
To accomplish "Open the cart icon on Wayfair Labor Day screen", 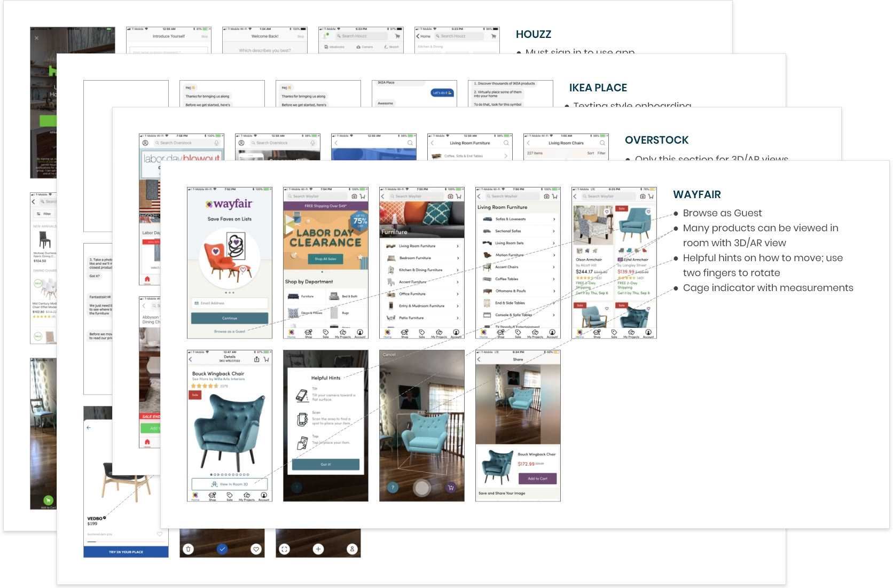I will (362, 197).
